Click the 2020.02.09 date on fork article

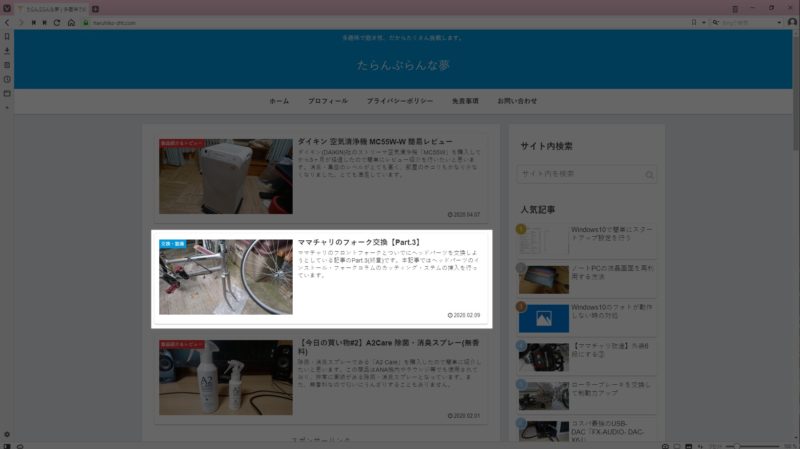pos(464,315)
